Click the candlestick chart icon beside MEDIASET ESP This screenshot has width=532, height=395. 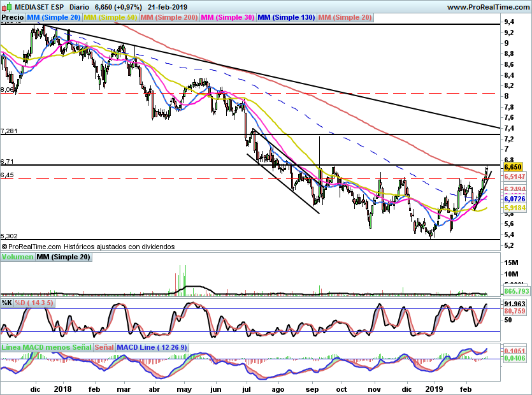[x=7, y=7]
